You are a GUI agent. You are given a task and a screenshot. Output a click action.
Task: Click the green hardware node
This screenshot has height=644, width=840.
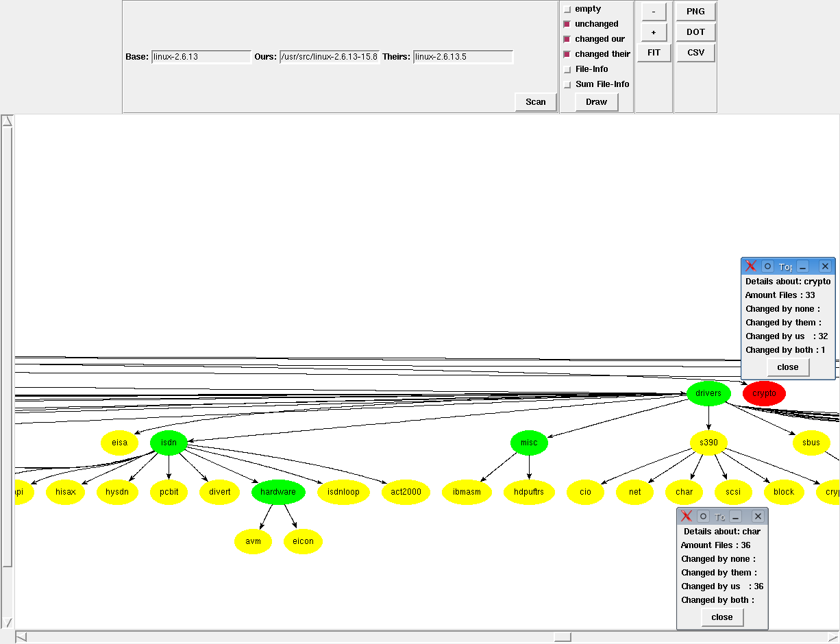[278, 492]
